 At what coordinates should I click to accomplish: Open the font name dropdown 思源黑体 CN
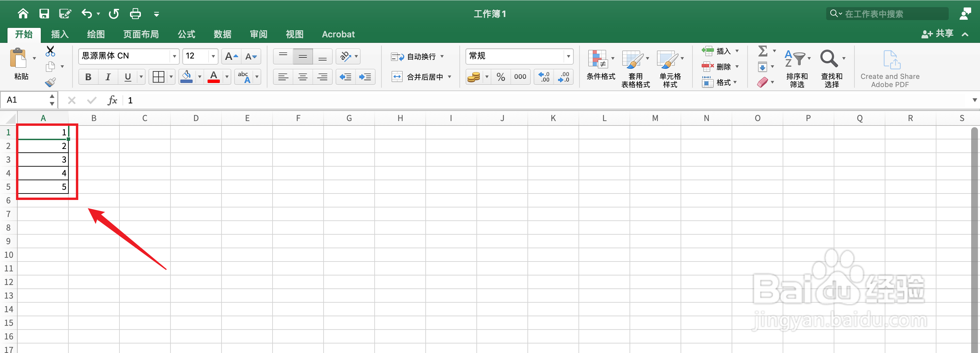(x=174, y=56)
